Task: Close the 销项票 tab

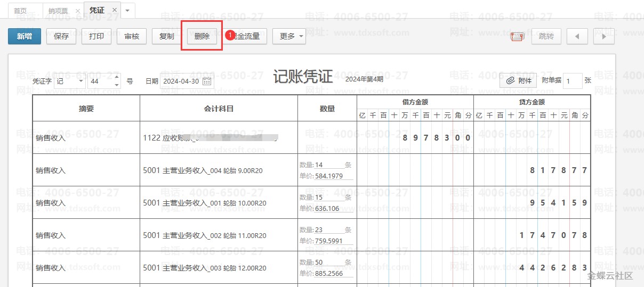Action: tap(78, 11)
